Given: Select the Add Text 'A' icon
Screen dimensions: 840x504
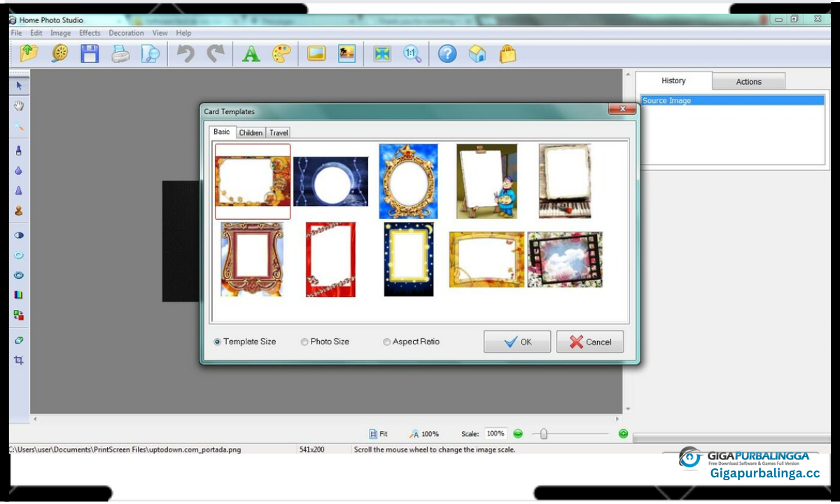Looking at the screenshot, I should (251, 53).
